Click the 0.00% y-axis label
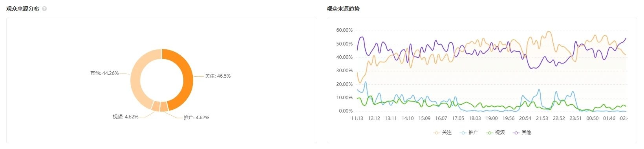This screenshot has width=644, height=149. [346, 111]
